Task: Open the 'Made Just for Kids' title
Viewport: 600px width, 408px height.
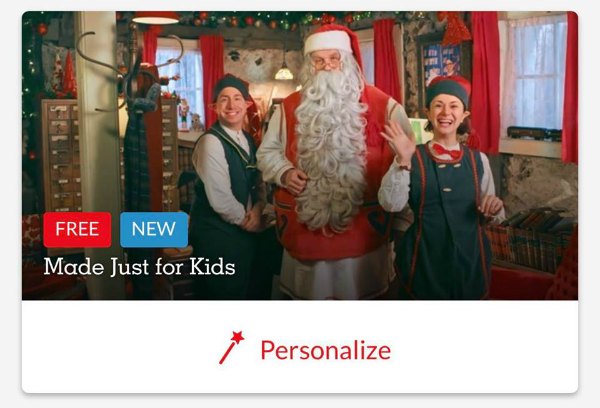Action: [139, 267]
